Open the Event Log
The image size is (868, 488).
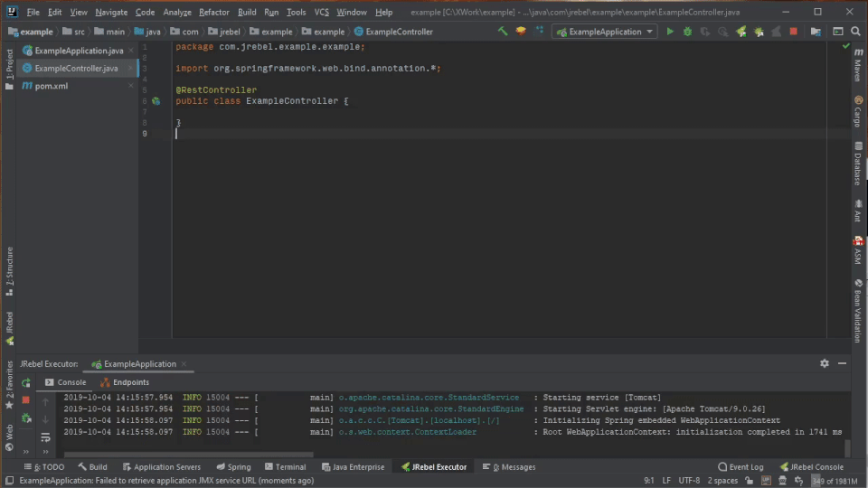pos(741,467)
